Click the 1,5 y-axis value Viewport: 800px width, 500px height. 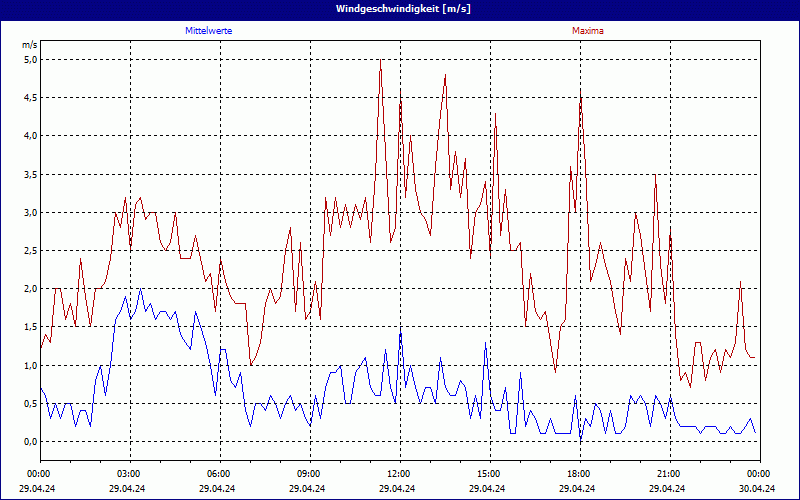(30, 327)
